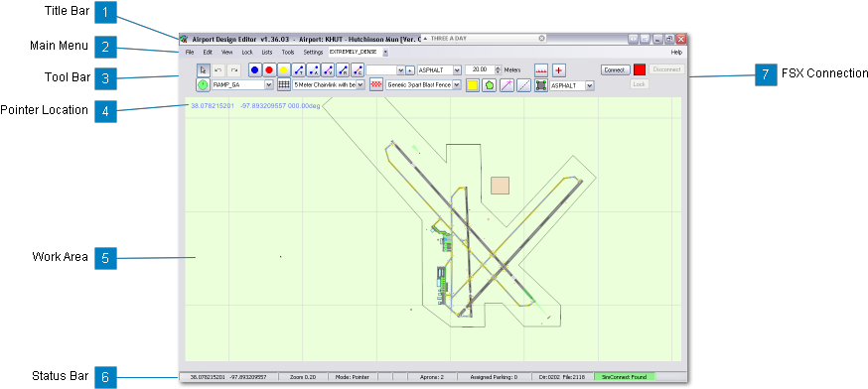Open the Tools menu

click(288, 52)
